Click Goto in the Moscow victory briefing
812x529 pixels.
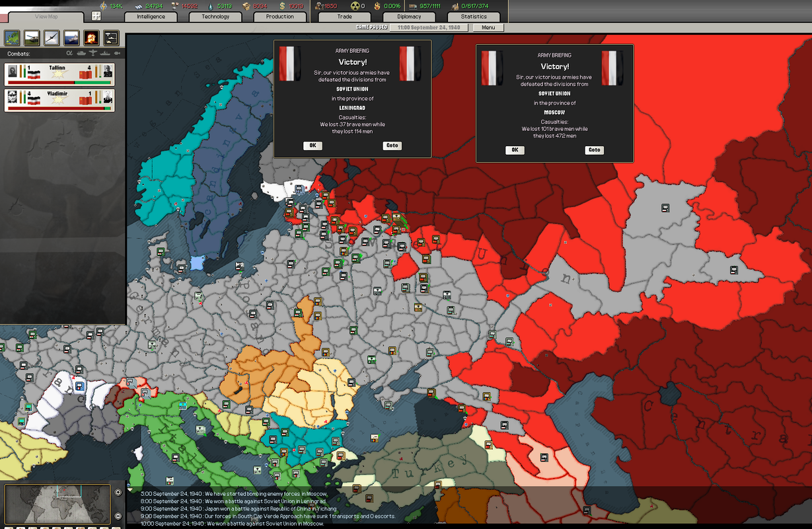595,150
